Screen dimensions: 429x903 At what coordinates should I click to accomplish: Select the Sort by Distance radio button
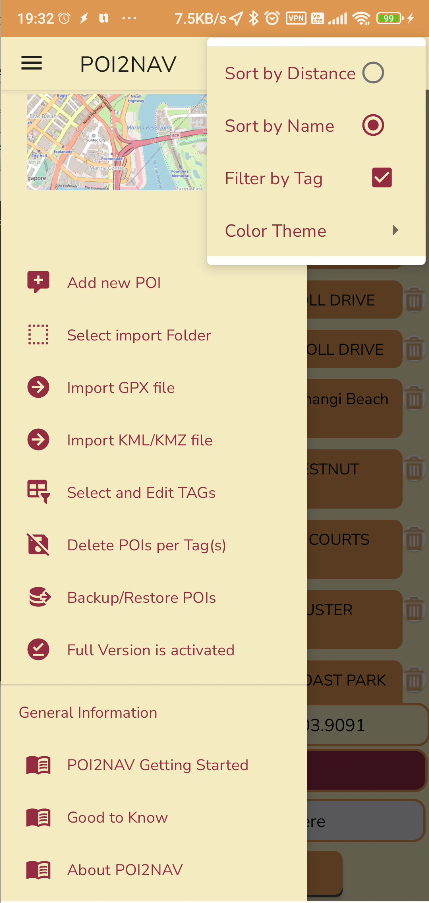click(x=373, y=73)
